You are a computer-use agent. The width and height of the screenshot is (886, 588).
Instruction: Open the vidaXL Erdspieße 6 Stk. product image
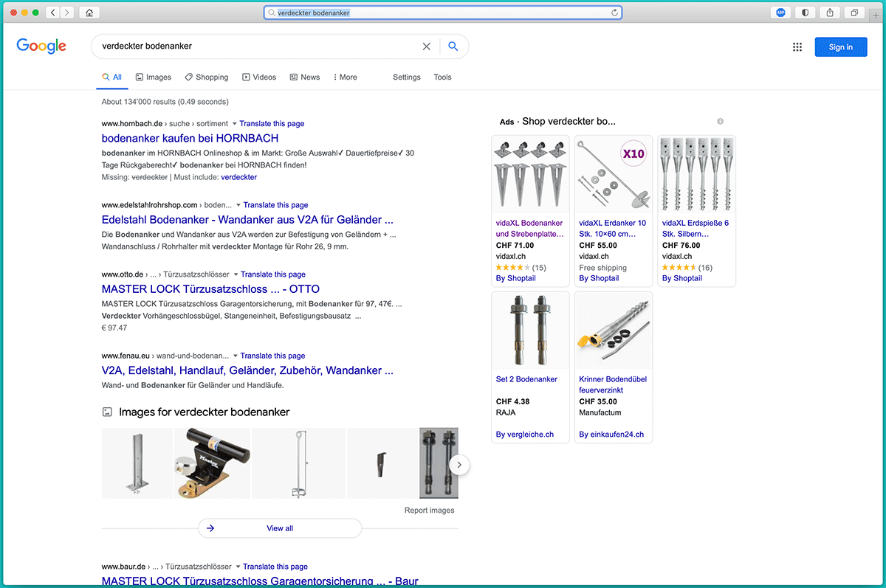697,176
